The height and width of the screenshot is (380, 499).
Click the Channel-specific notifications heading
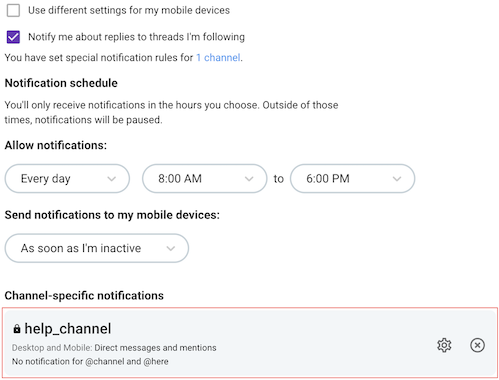pyautogui.click(x=84, y=296)
